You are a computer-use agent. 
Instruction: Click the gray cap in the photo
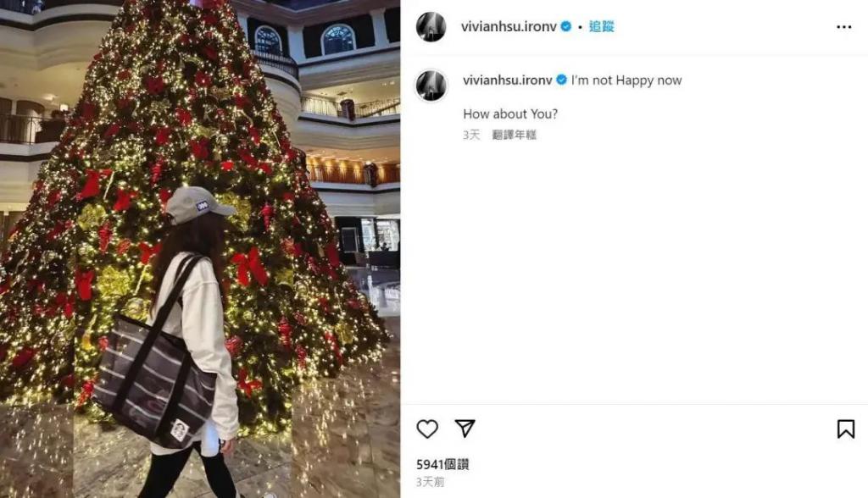[x=198, y=205]
